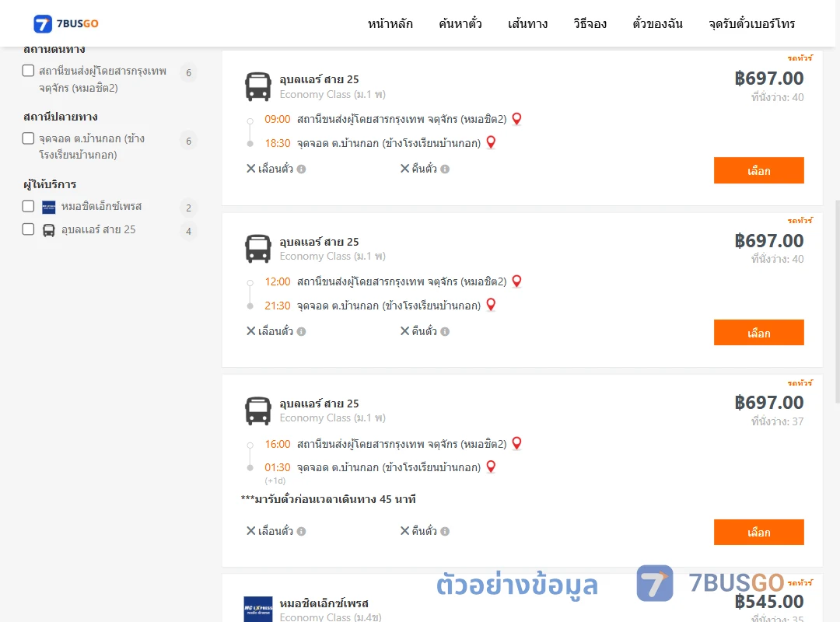Open map pin for 12:00 departure station
The image size is (840, 622).
[516, 281]
